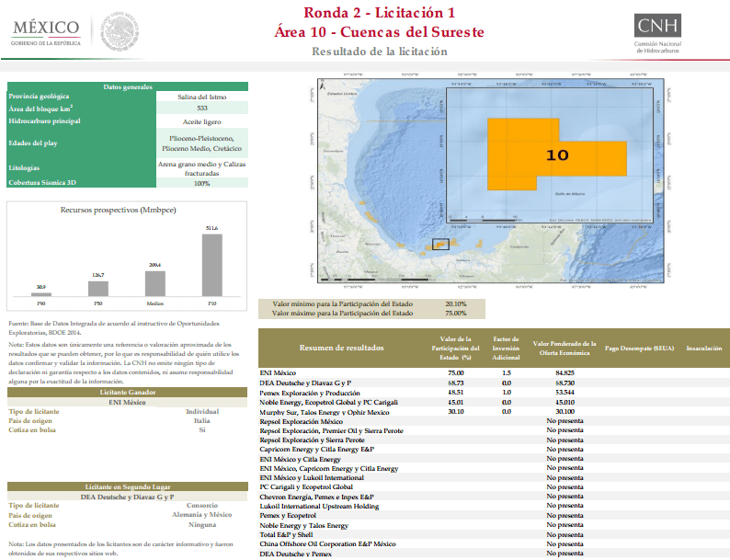The height and width of the screenshot is (560, 730).
Task: Click the Medios bar labeled 209.4
Action: (x=155, y=283)
